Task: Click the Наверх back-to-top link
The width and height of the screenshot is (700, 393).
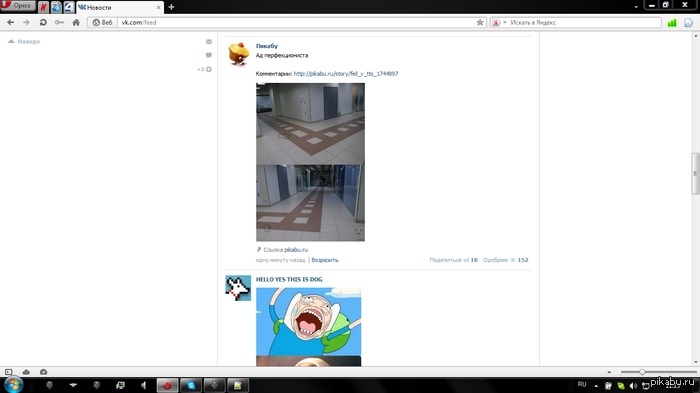Action: coord(25,42)
